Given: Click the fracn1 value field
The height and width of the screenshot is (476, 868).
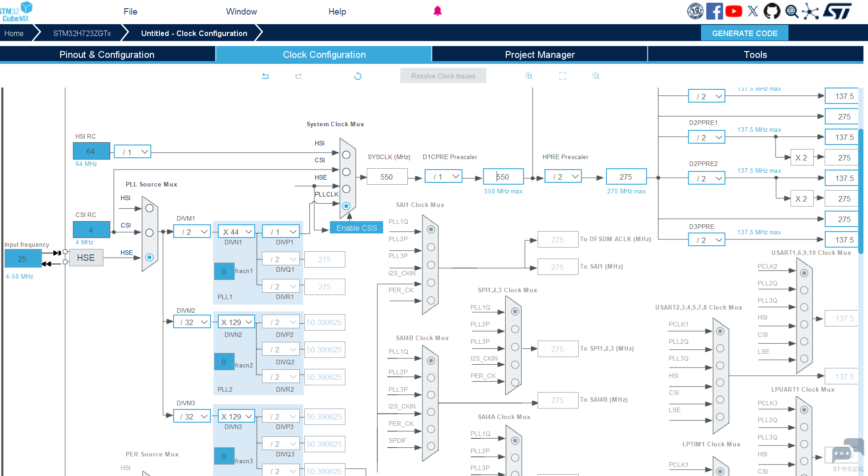Looking at the screenshot, I should pos(224,272).
